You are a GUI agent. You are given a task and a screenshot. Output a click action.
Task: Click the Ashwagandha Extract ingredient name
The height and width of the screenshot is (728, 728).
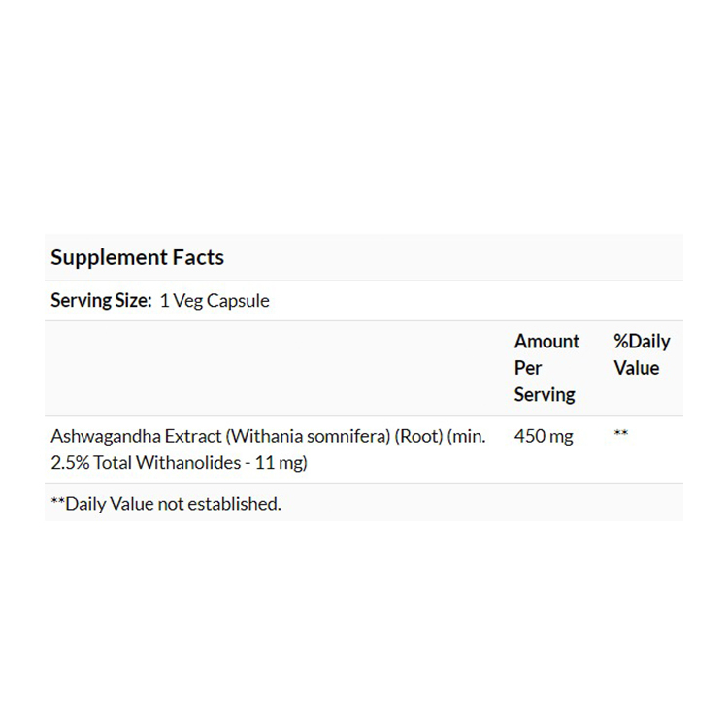[136, 437]
